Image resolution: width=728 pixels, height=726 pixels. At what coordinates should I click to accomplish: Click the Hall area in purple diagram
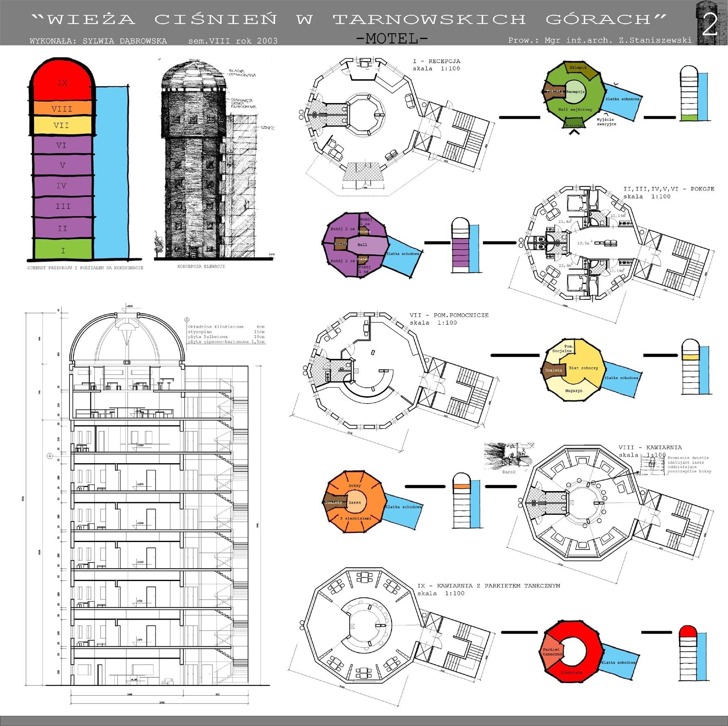click(362, 245)
